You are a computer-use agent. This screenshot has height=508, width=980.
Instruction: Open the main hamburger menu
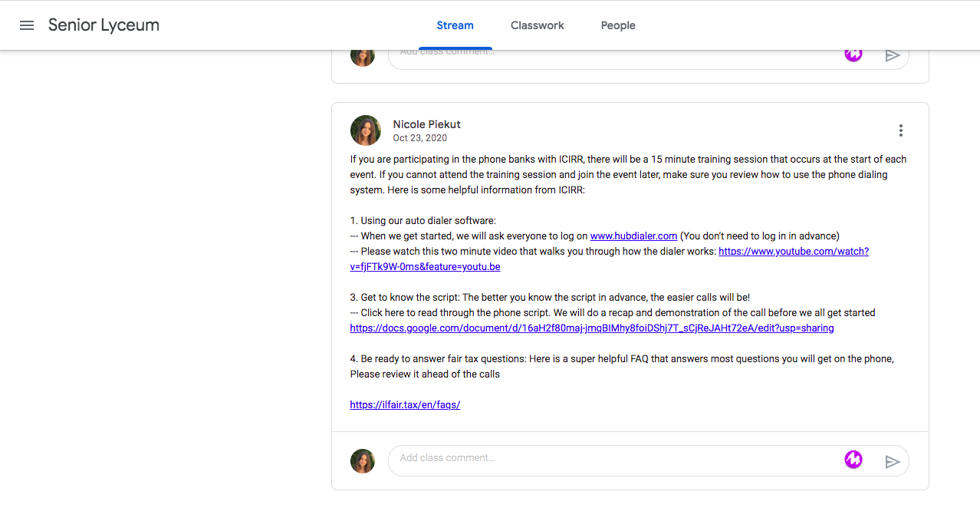(27, 25)
